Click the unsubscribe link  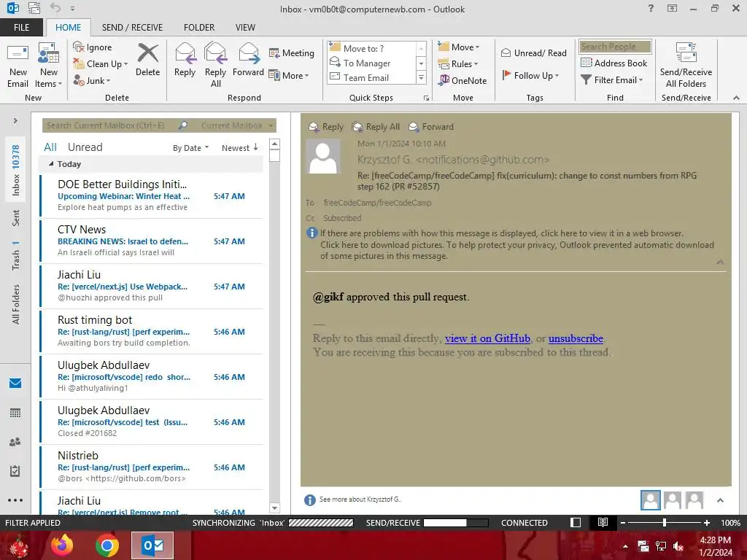[576, 338]
